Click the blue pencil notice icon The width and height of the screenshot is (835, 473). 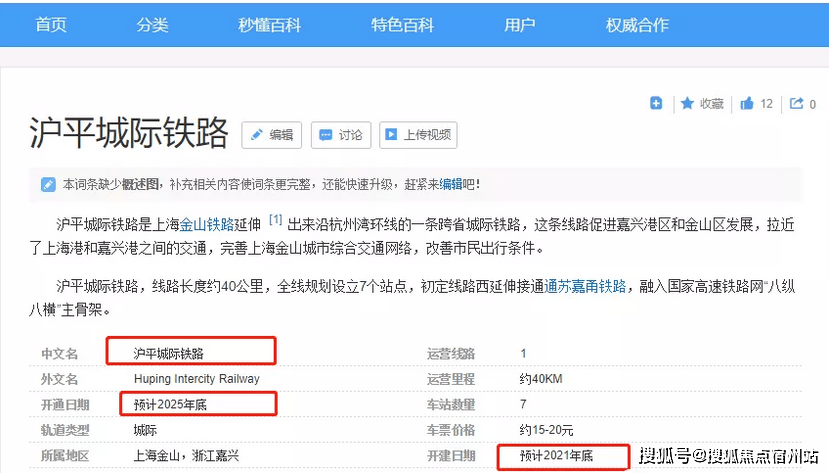48,184
